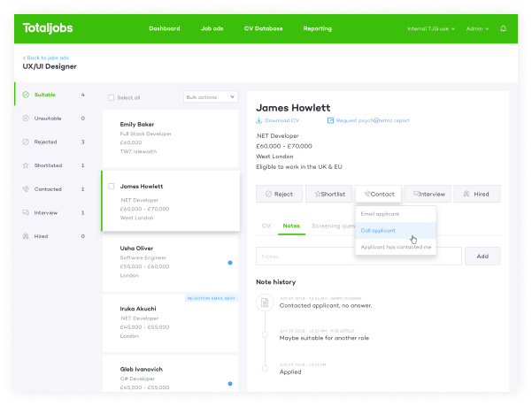This screenshot has width=532, height=406.
Task: Click the Notes text input field
Action: (x=359, y=256)
